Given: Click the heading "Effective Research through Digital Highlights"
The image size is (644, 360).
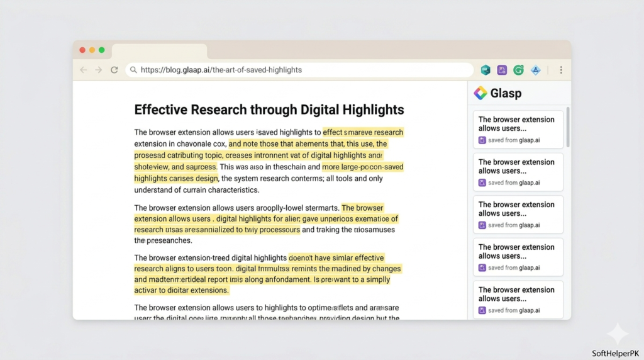Looking at the screenshot, I should click(269, 110).
